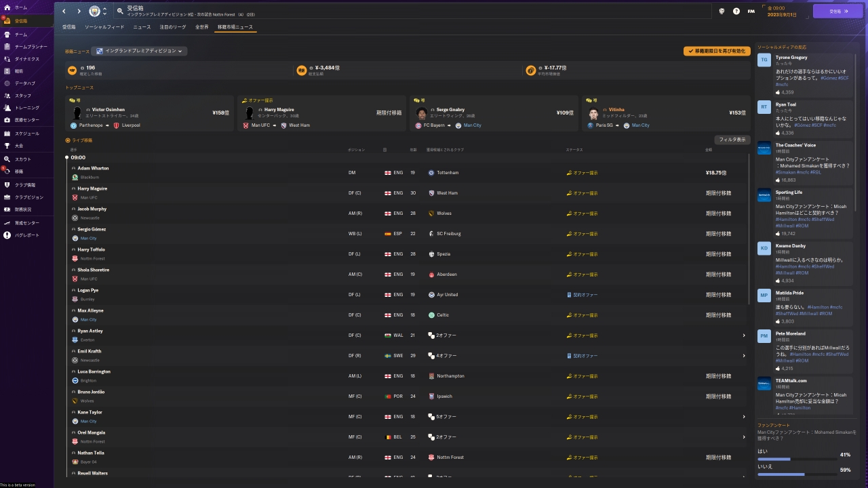Go to スカウト (Scouting) in the sidebar

(x=7, y=159)
